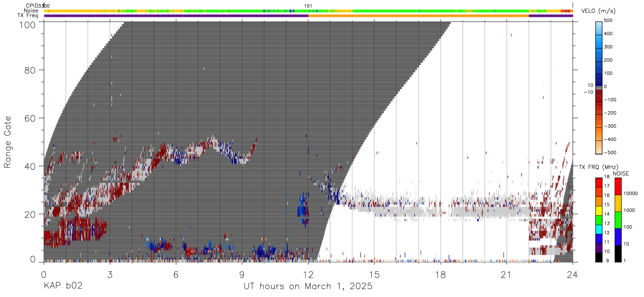Click the UT hours on March 1, 2025 title
644x297 pixels.
tap(308, 286)
